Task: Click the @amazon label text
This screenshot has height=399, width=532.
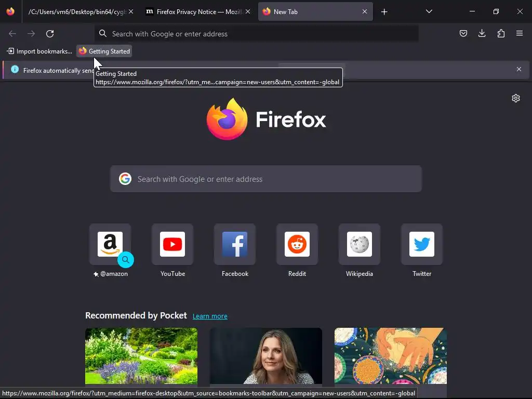Action: (114, 274)
